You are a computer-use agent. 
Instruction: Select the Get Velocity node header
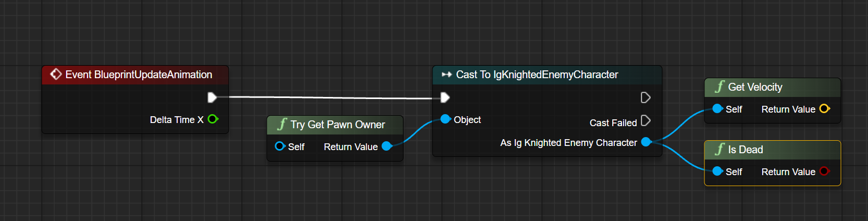(x=773, y=87)
